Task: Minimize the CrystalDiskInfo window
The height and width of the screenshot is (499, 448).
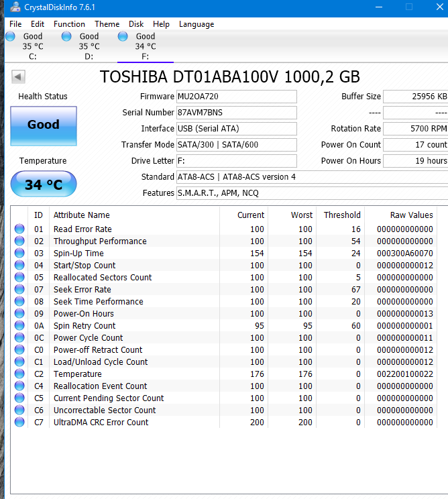Action: [x=379, y=7]
